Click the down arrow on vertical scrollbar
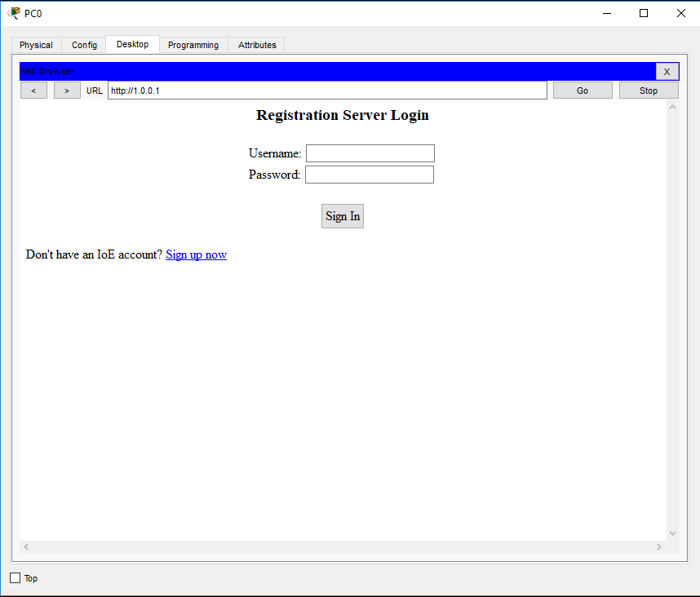Image resolution: width=700 pixels, height=597 pixels. click(671, 531)
